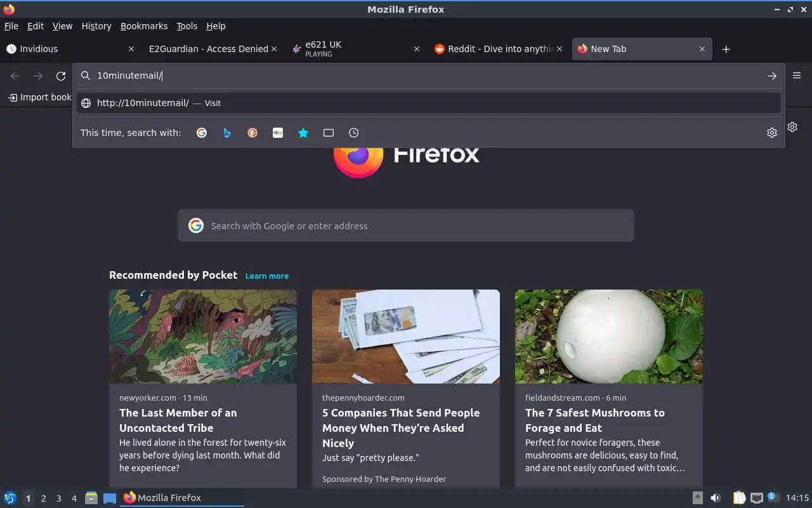Switch to virtual desktop 4
The height and width of the screenshot is (508, 812).
[74, 498]
